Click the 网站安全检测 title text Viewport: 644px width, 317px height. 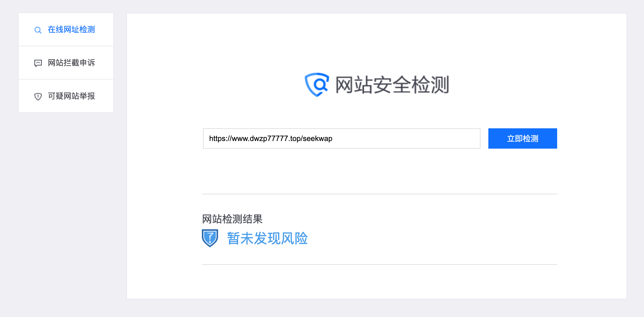tap(392, 85)
